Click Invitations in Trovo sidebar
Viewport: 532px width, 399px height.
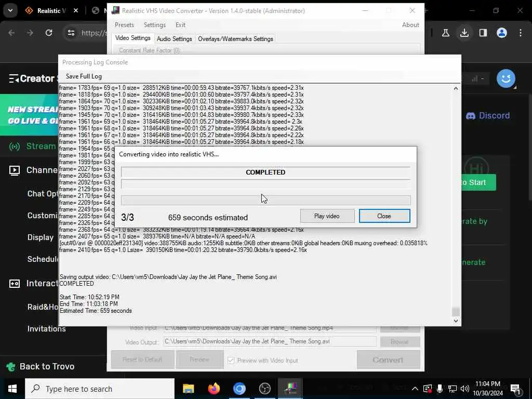[x=46, y=329]
